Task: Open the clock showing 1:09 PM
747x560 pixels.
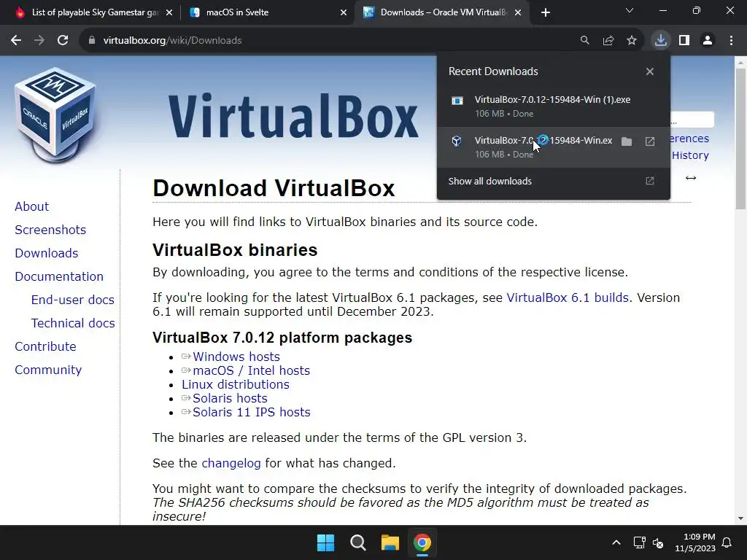Action: (695, 542)
